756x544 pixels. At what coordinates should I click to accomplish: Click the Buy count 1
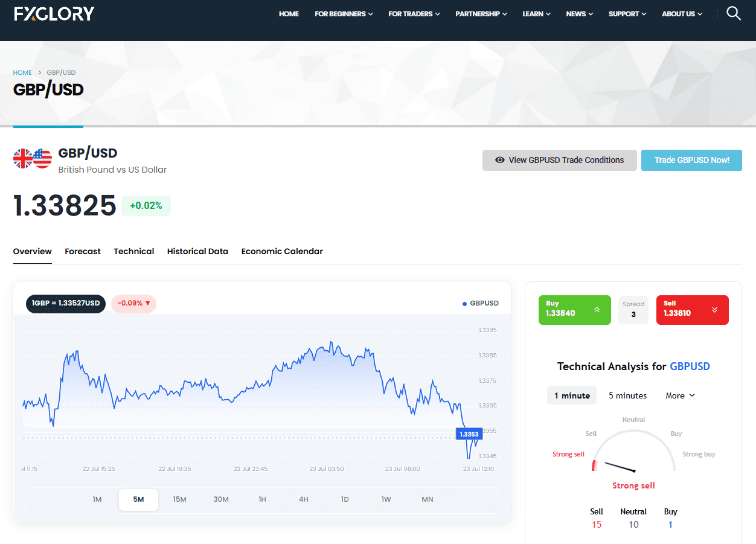(x=670, y=525)
